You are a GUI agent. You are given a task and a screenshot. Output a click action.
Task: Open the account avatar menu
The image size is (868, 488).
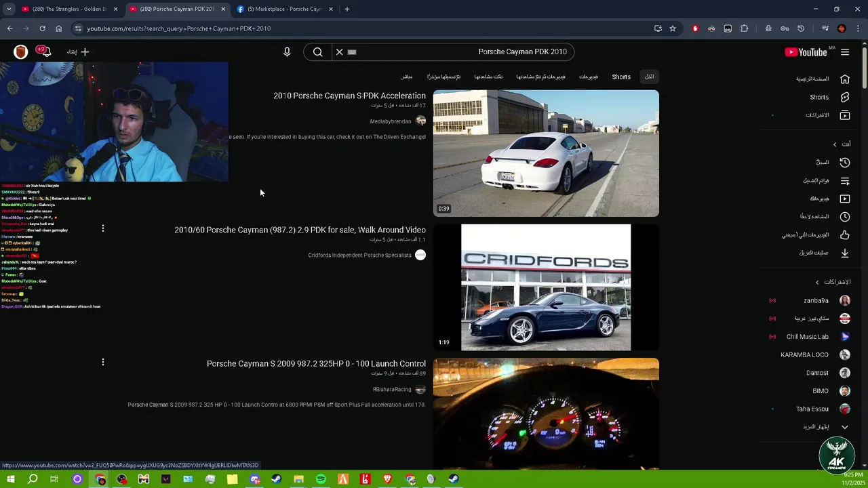pyautogui.click(x=20, y=52)
